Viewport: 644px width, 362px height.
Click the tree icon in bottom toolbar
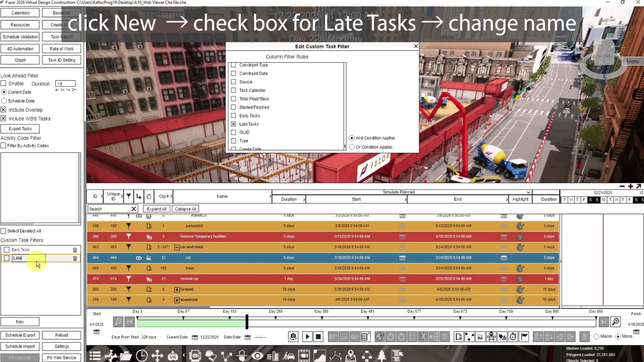pos(382,356)
